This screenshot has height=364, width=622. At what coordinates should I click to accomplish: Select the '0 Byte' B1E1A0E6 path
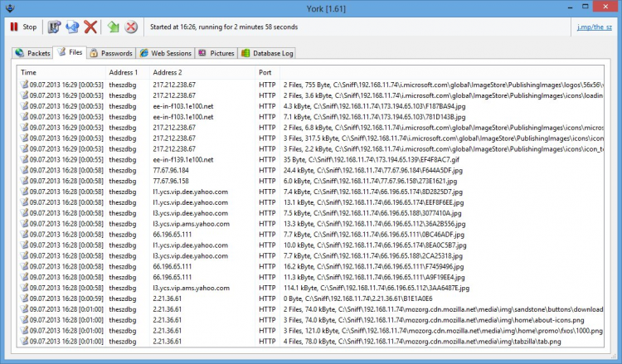tap(357, 299)
